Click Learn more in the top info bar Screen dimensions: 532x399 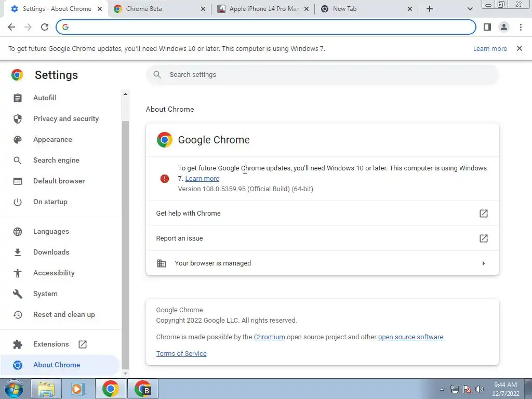point(490,48)
